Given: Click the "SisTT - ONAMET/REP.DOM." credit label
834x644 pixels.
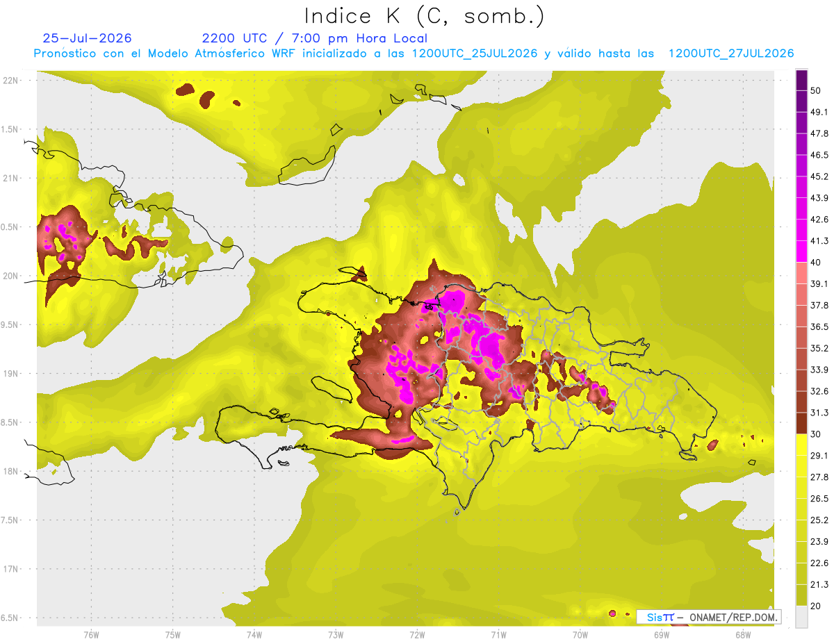Looking at the screenshot, I should (709, 617).
